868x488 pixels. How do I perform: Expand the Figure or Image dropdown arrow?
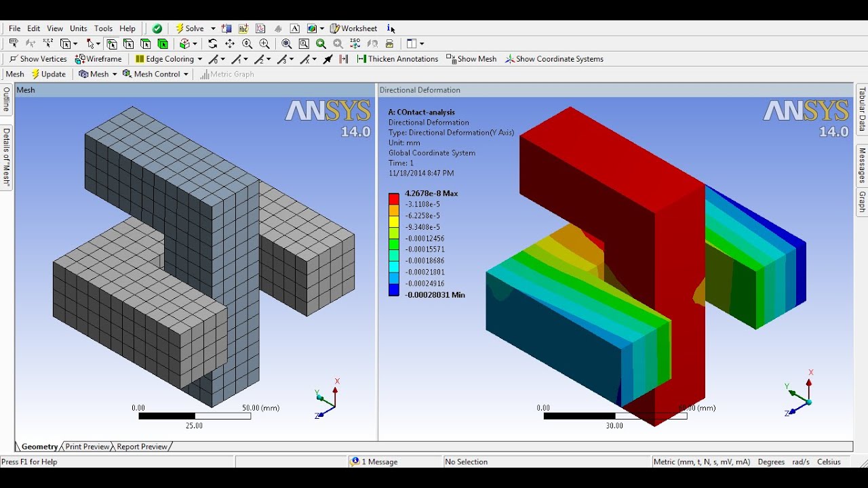pyautogui.click(x=322, y=28)
